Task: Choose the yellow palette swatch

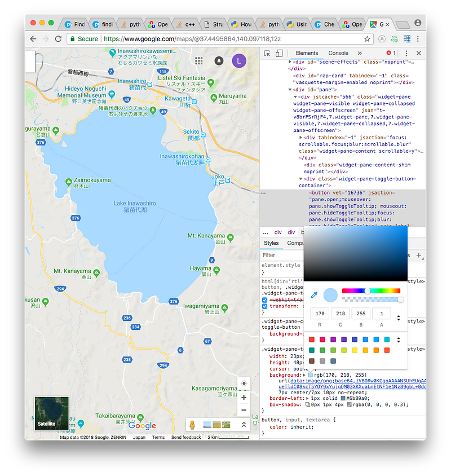Action: pyautogui.click(x=355, y=350)
